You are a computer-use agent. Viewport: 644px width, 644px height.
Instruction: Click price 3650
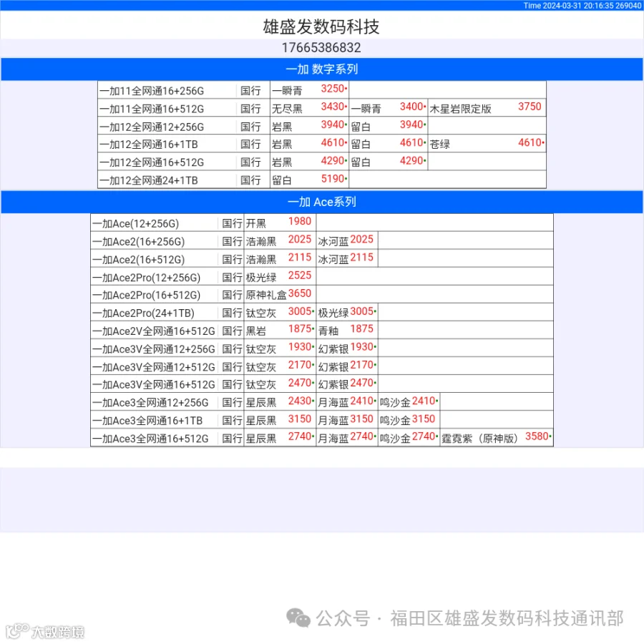[299, 293]
